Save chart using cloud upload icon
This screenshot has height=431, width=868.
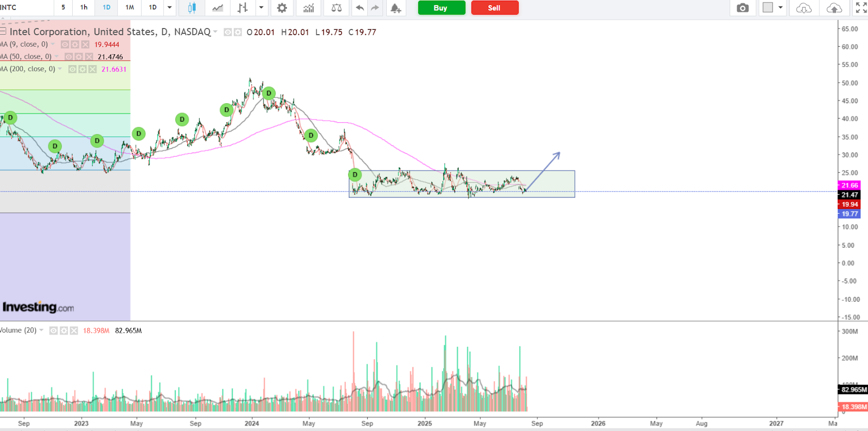[834, 8]
